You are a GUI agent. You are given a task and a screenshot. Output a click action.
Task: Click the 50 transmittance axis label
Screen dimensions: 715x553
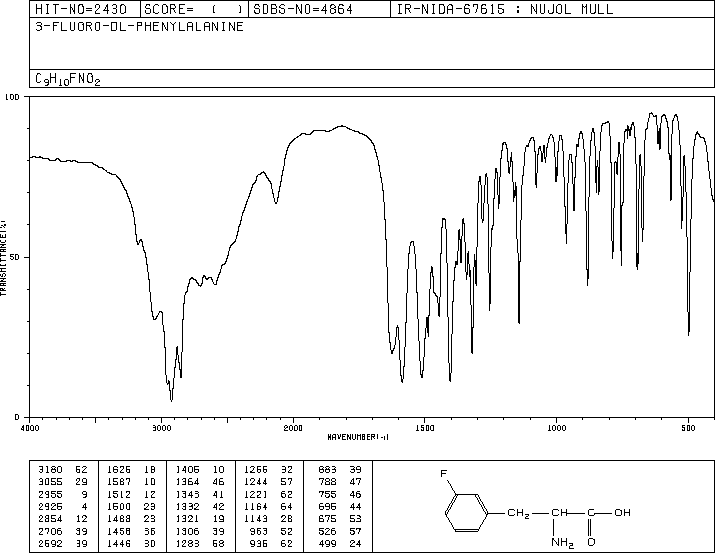[15, 257]
